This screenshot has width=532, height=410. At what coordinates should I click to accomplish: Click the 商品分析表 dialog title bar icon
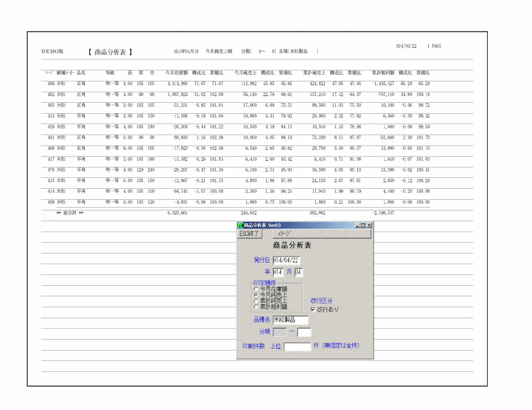pyautogui.click(x=241, y=225)
